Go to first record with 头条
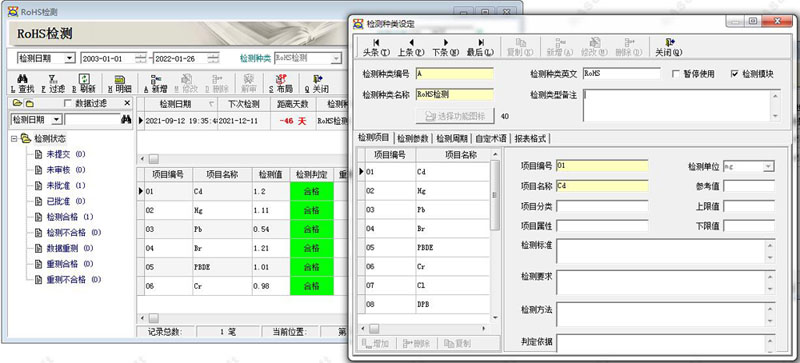Image resolution: width=800 pixels, height=363 pixels. coord(376,47)
